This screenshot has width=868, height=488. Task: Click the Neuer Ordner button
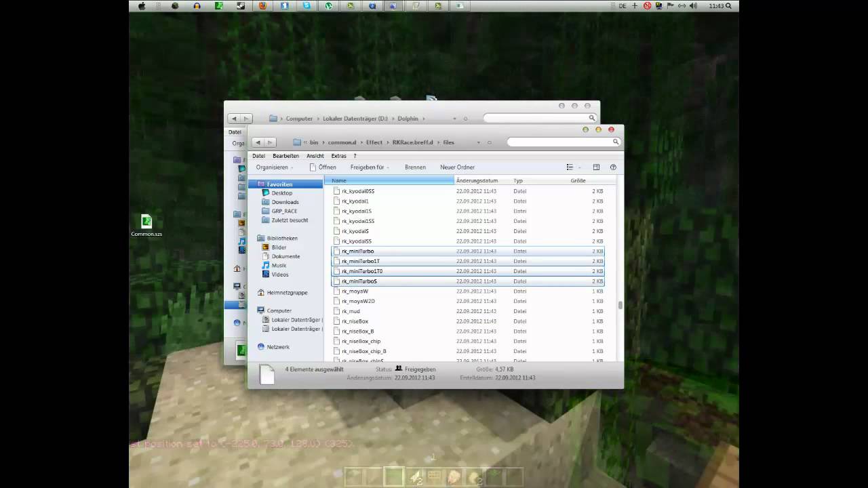click(x=457, y=167)
